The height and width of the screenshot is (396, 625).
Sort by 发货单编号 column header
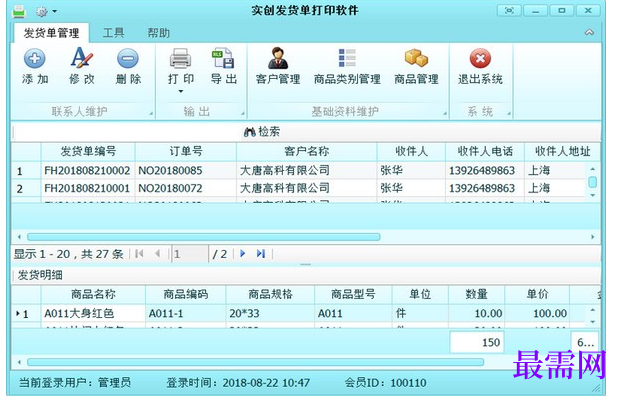pyautogui.click(x=88, y=152)
